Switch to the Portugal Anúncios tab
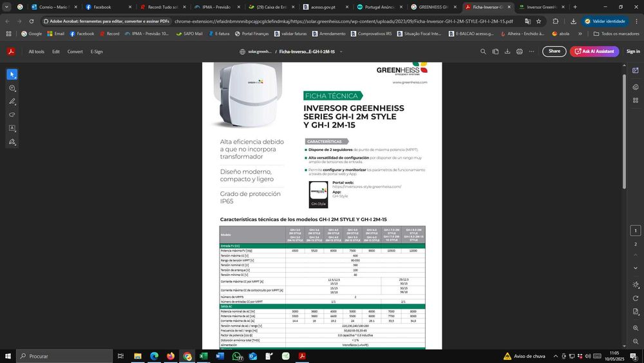Image resolution: width=644 pixels, height=363 pixels. pyautogui.click(x=380, y=7)
